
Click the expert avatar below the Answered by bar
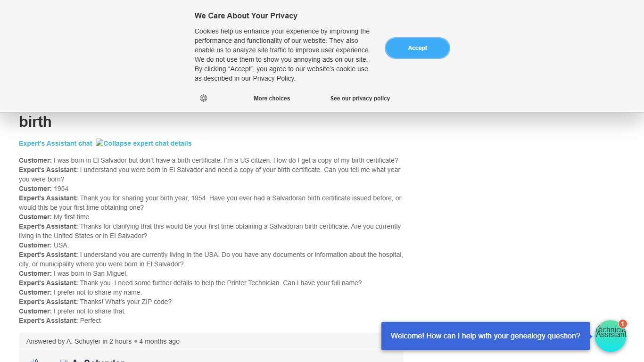pos(35,360)
